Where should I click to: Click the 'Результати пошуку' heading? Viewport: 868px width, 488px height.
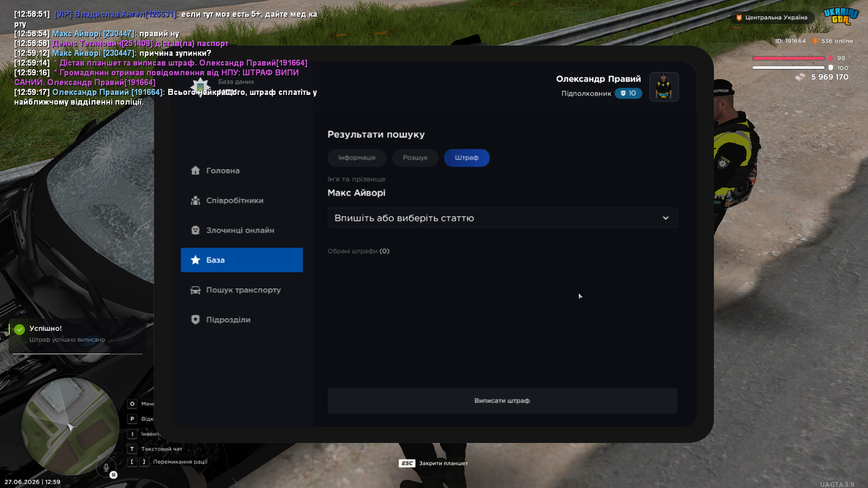pyautogui.click(x=376, y=135)
